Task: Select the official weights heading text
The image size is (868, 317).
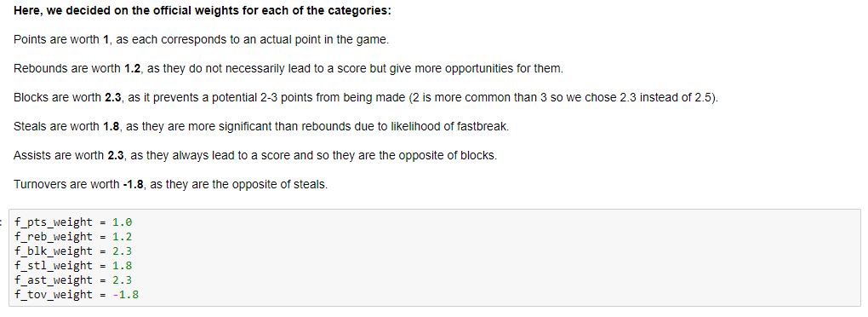Action: click(x=202, y=11)
